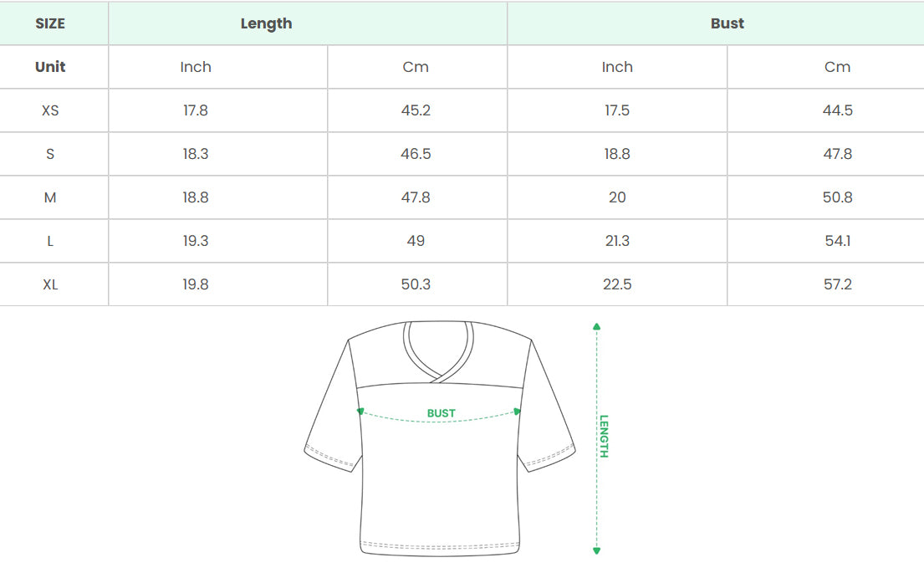Select the XL size row label
The image size is (924, 573).
coord(50,284)
